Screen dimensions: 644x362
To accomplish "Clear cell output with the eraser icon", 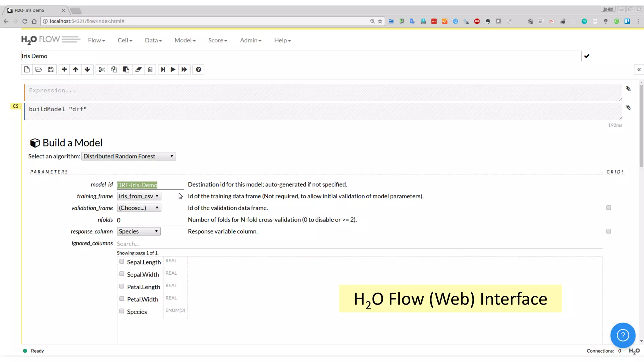I will 138,69.
